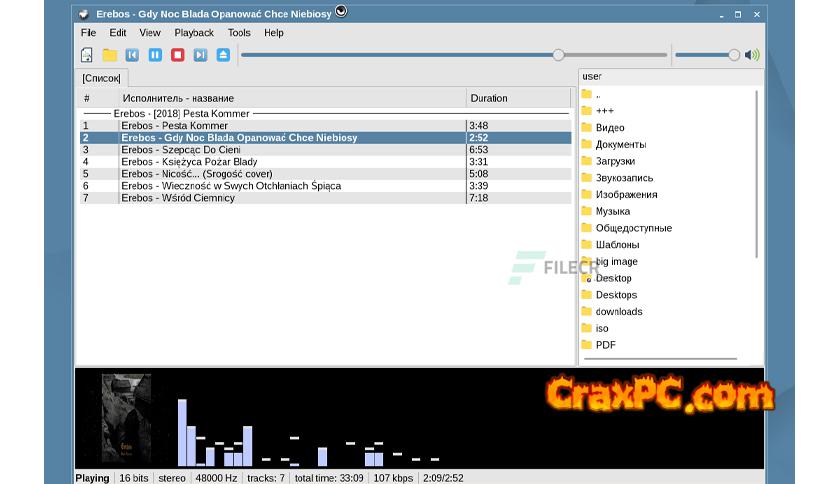Sort playlist by Duration column header
Viewport: 836px width, 484px height.
coord(517,98)
